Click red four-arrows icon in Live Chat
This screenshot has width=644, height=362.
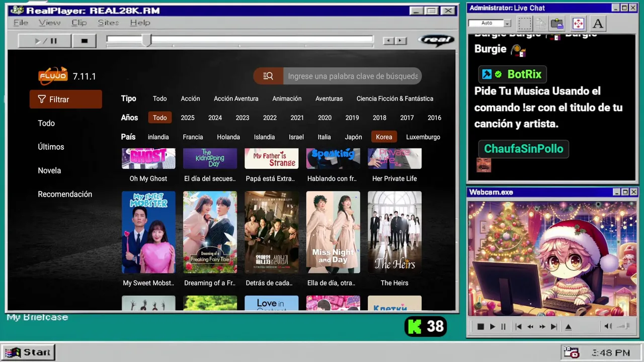pyautogui.click(x=578, y=23)
